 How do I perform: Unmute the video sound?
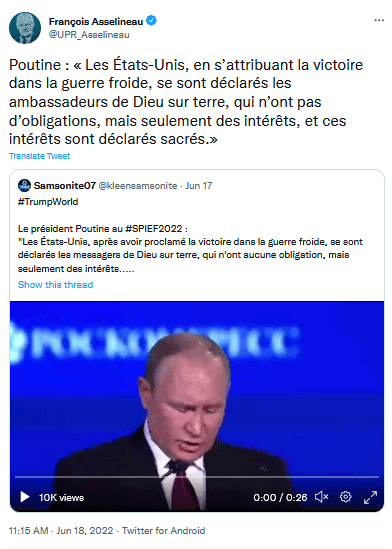(321, 497)
